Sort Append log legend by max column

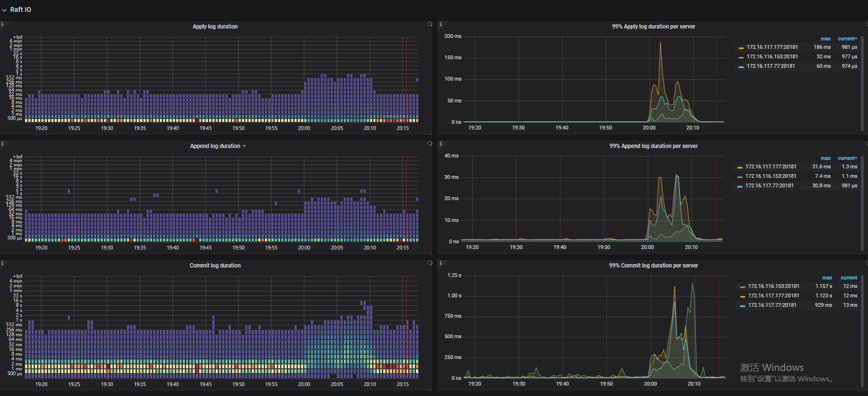(826, 158)
